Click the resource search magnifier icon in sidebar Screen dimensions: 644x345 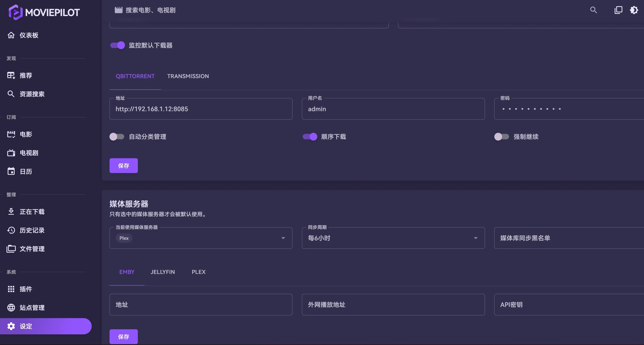11,94
